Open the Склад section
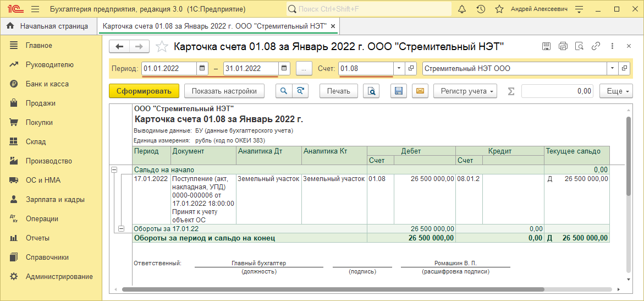644x301 pixels. (x=35, y=142)
